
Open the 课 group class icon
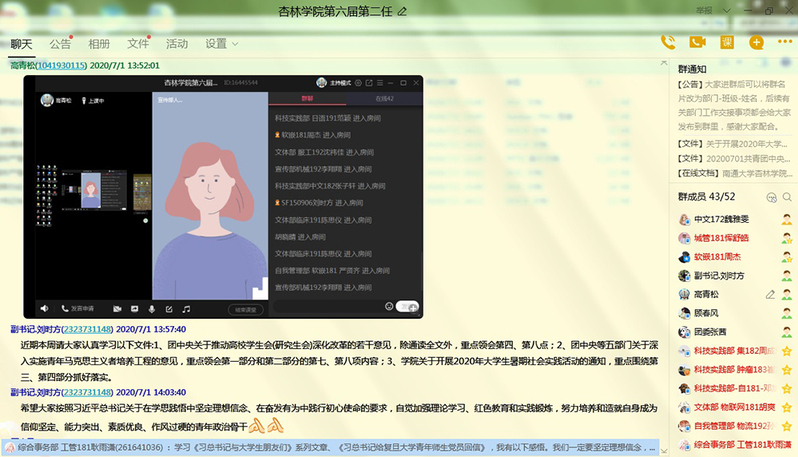[727, 42]
